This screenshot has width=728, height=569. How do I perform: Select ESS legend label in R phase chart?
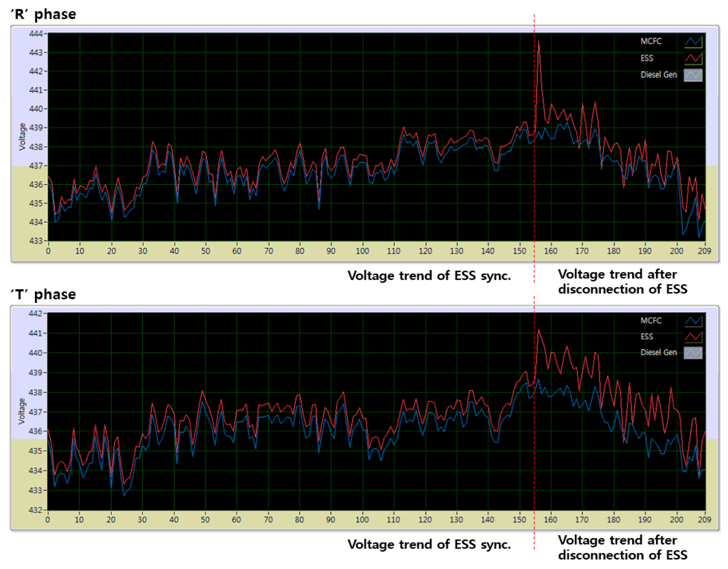646,58
